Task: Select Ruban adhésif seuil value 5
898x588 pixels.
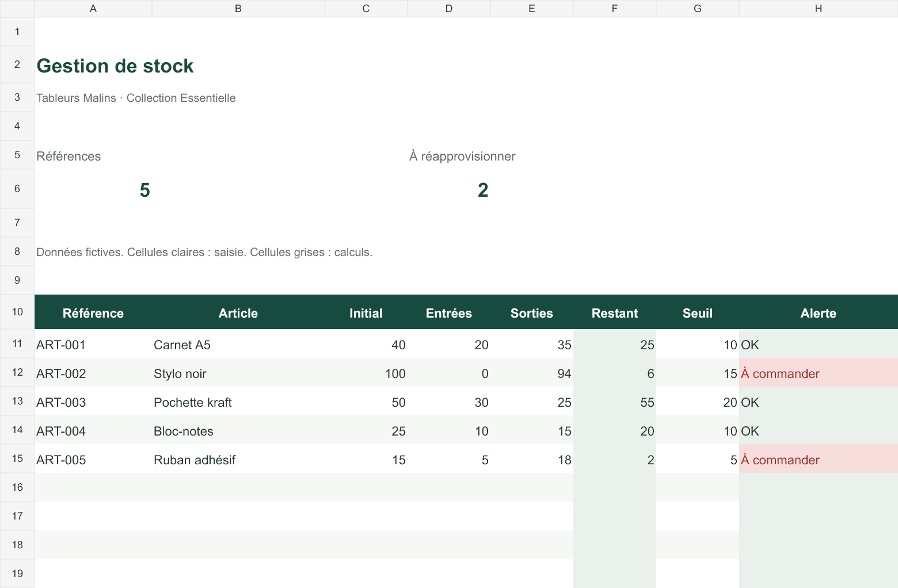Action: (x=698, y=459)
